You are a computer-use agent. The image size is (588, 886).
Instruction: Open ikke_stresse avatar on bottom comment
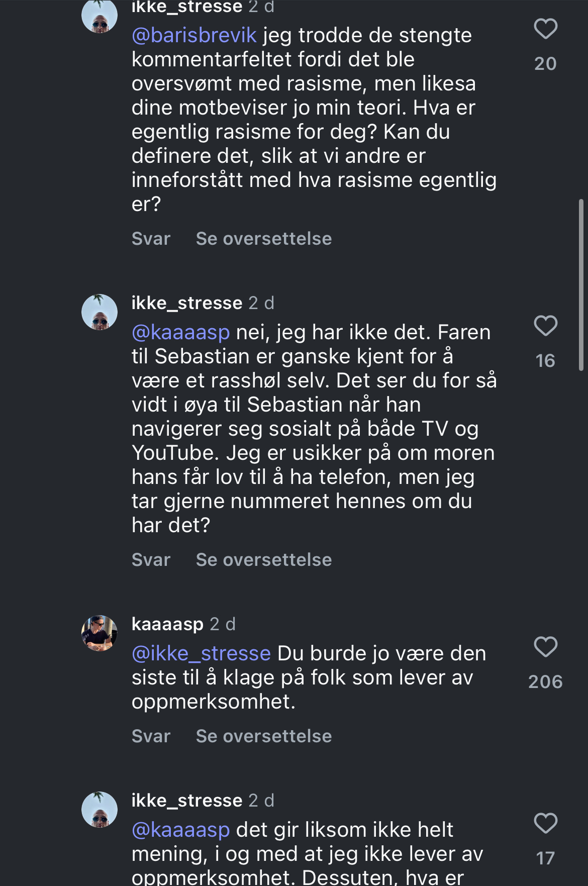(x=100, y=810)
